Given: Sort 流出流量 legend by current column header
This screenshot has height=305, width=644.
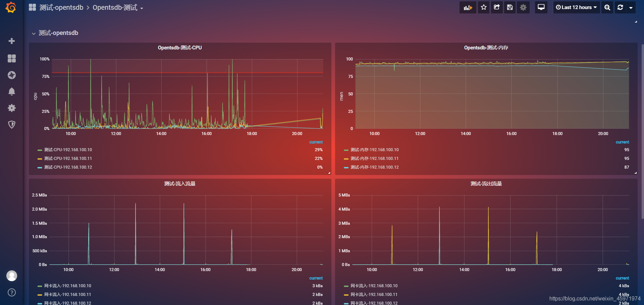Looking at the screenshot, I should click(622, 278).
